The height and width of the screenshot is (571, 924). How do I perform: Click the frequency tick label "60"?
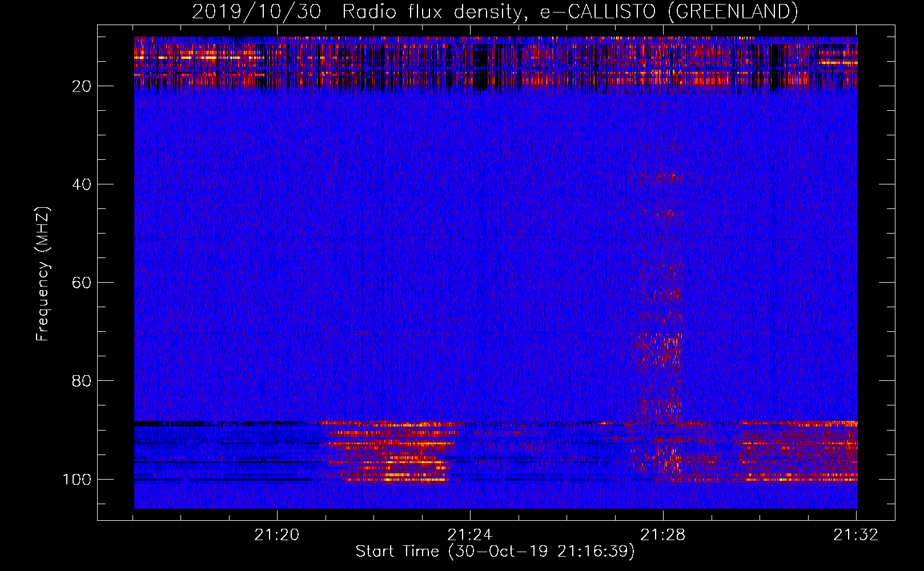click(82, 283)
